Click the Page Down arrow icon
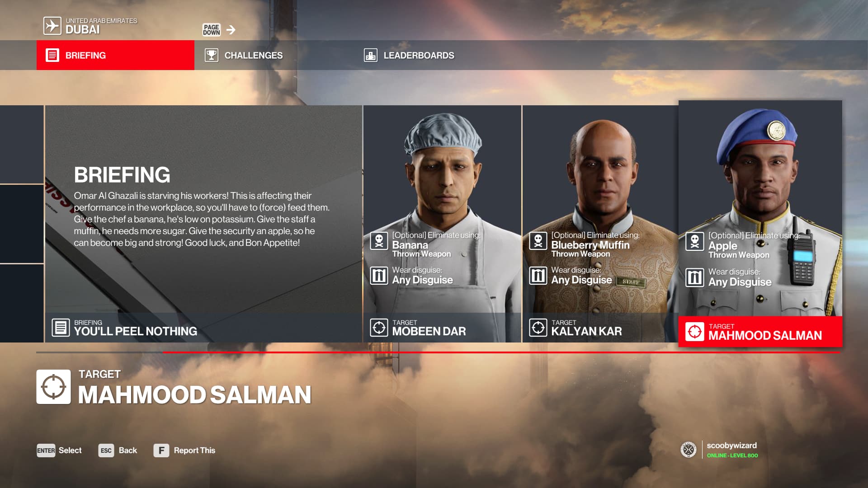The image size is (868, 488). coord(231,30)
